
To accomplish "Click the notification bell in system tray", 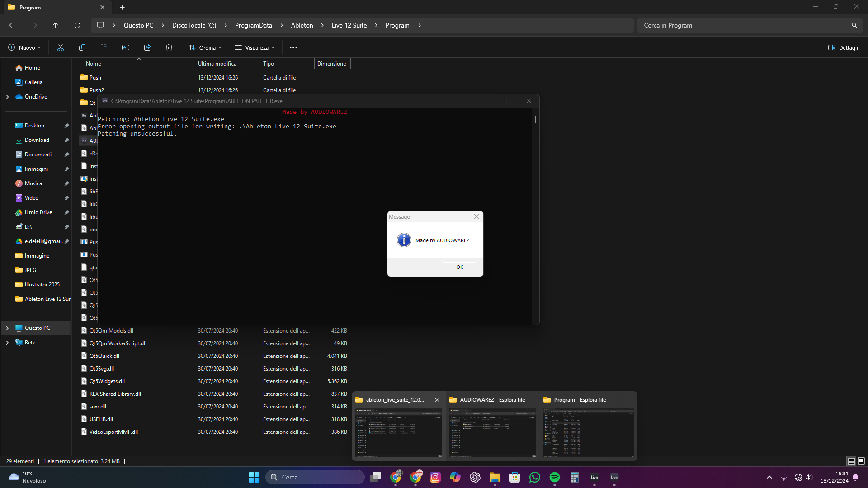I will [855, 477].
